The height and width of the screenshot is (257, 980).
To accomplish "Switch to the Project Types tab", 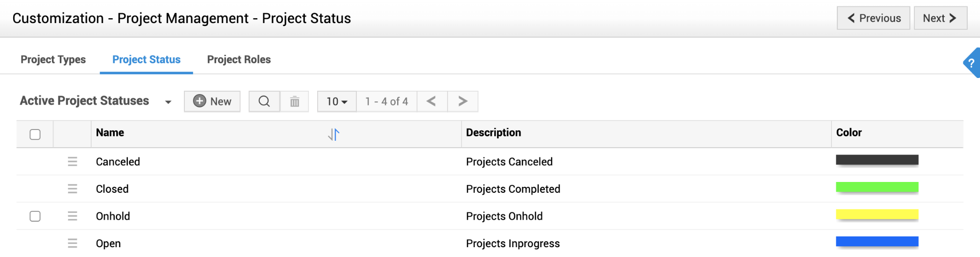I will click(53, 59).
